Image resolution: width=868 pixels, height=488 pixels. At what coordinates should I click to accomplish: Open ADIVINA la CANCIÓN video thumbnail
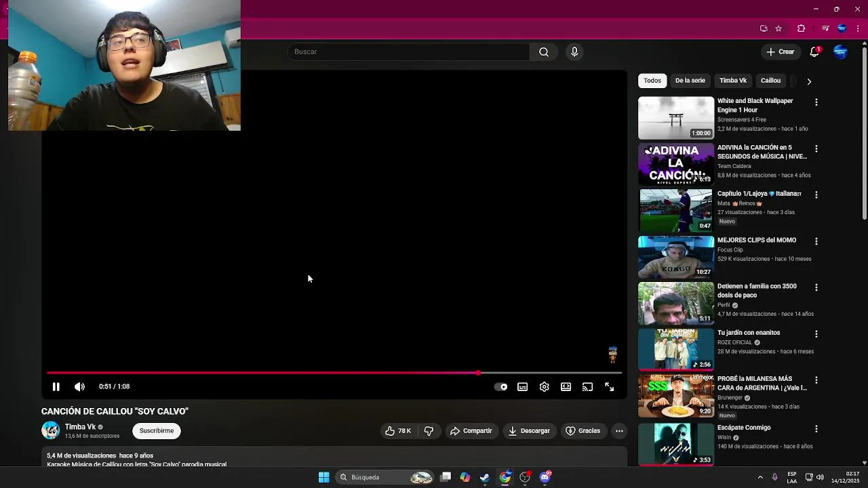(676, 164)
